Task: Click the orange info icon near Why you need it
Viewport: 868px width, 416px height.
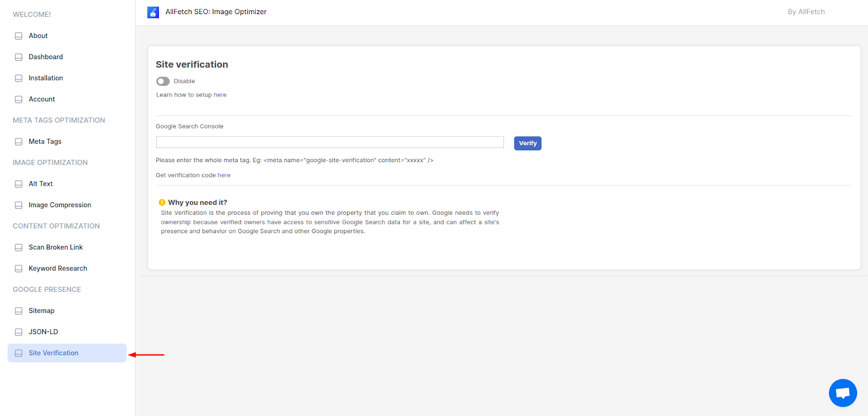Action: click(162, 202)
